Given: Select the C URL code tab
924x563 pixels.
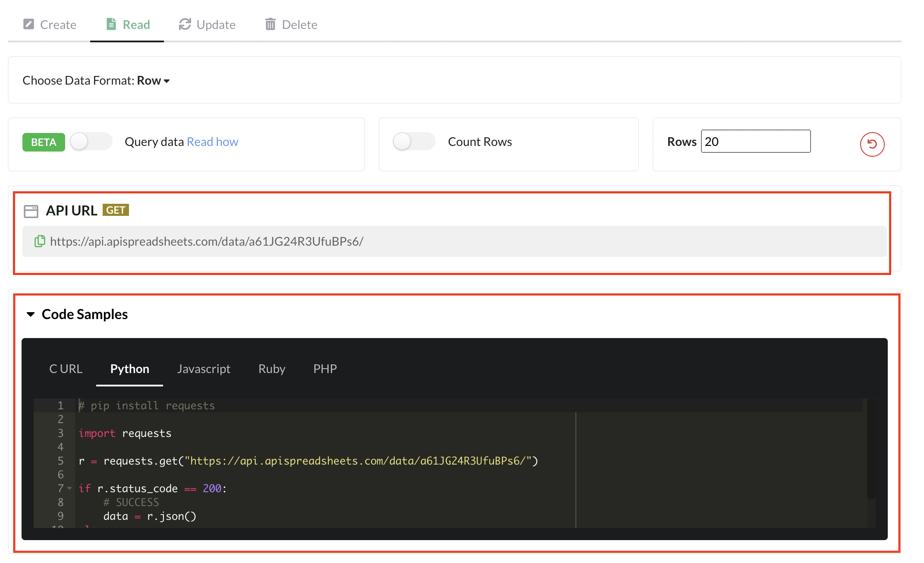Looking at the screenshot, I should tap(66, 369).
